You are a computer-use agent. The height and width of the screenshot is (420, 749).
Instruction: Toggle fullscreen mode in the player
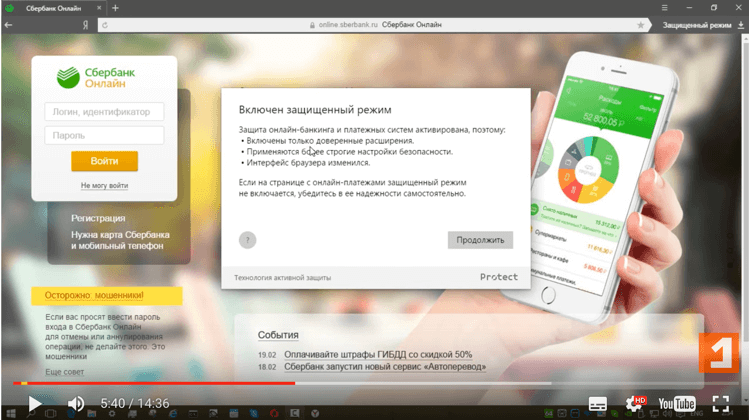coord(721,404)
